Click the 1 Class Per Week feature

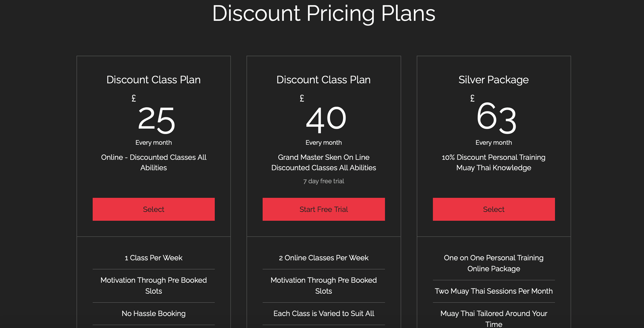153,258
